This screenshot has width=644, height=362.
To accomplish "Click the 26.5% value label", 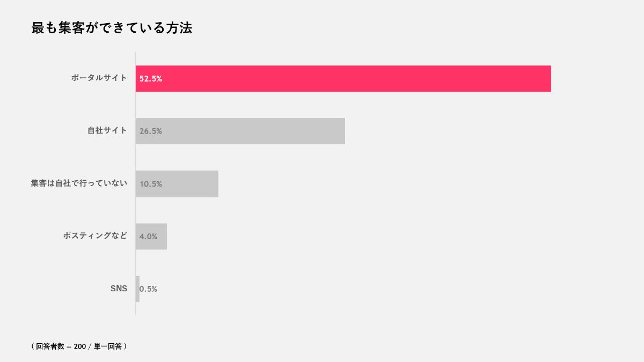I will (x=151, y=131).
